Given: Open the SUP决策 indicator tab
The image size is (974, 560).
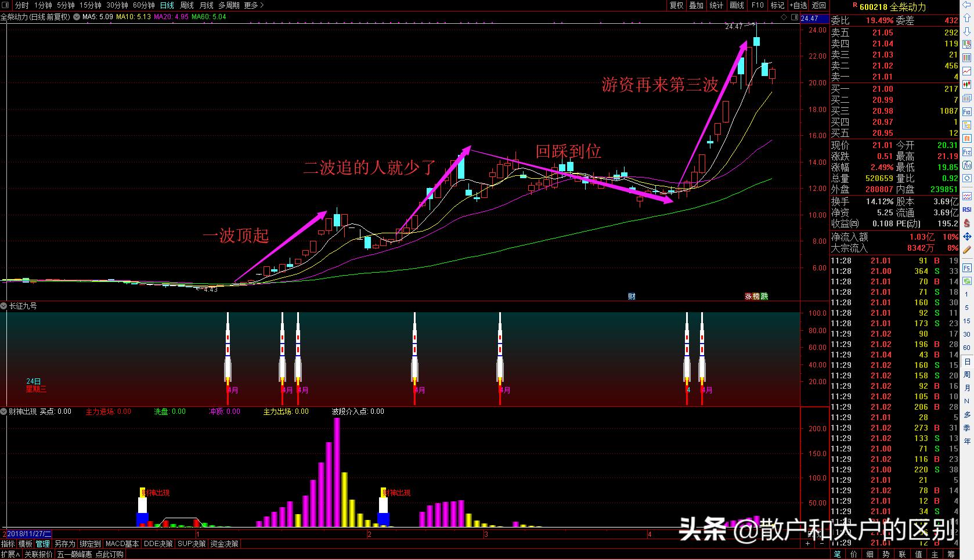Looking at the screenshot, I should click(192, 544).
